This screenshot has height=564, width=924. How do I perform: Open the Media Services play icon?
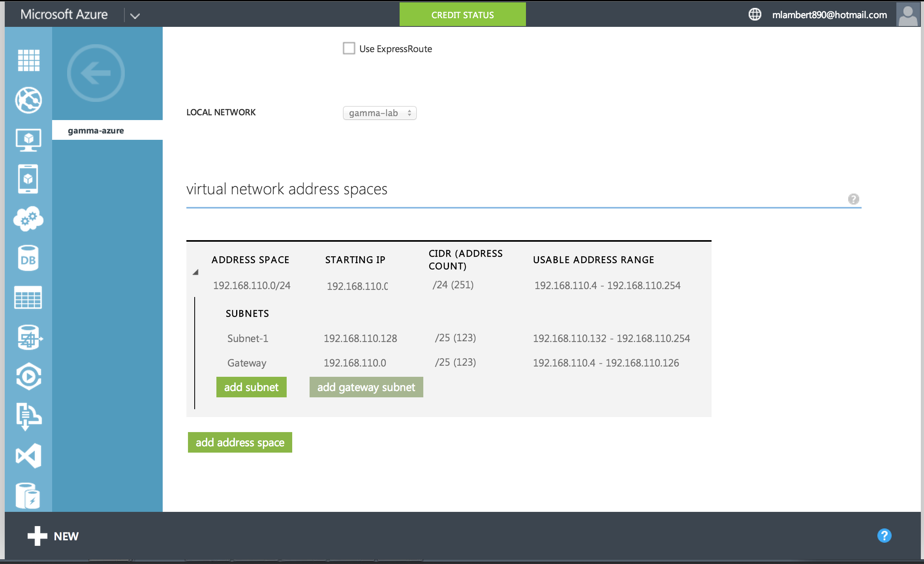coord(28,376)
